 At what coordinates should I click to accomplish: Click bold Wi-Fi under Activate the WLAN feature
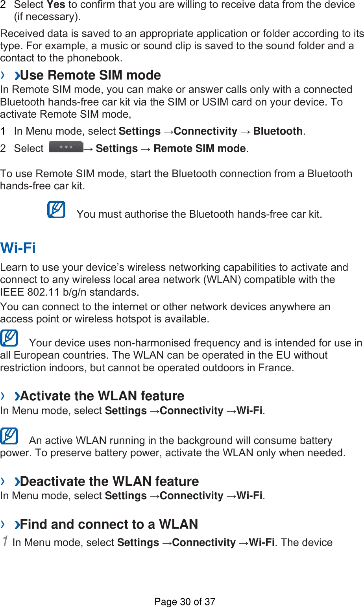tap(249, 411)
